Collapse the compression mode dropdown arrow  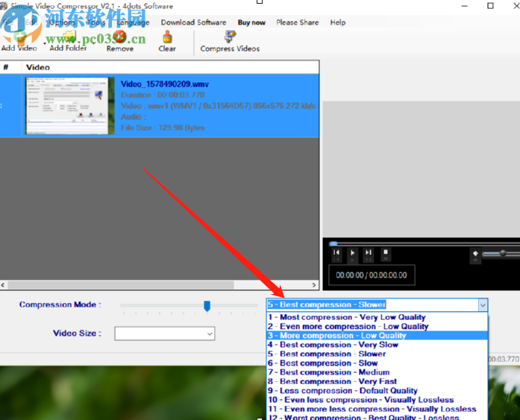click(x=483, y=305)
